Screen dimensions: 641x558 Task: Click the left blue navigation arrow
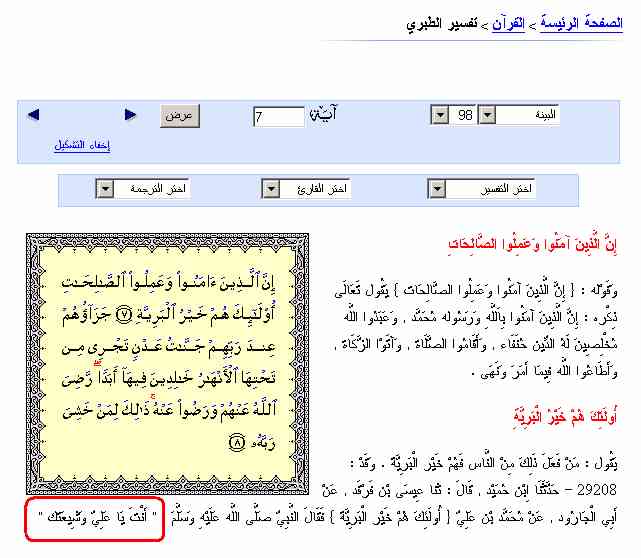(x=34, y=115)
